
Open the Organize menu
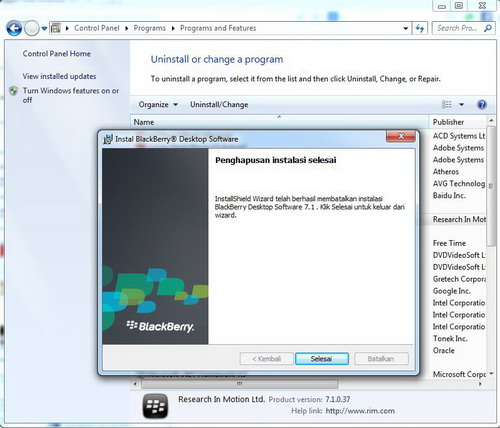[x=158, y=105]
